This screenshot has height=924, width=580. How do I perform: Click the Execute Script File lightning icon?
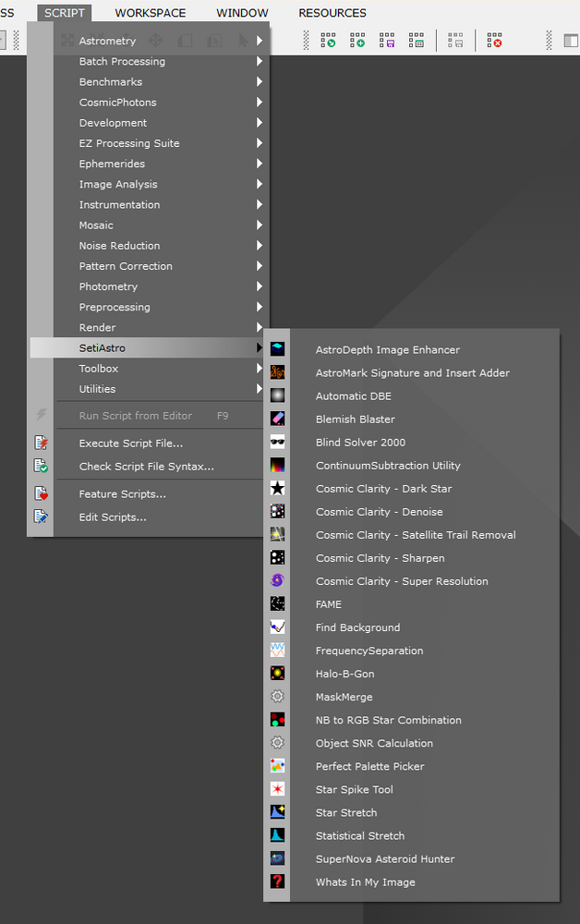pos(41,443)
